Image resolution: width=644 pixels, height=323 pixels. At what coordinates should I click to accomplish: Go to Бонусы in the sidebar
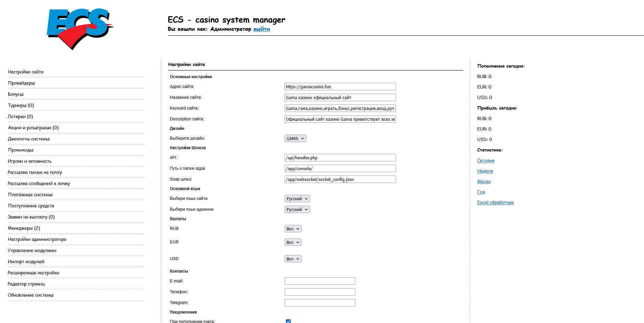(16, 94)
